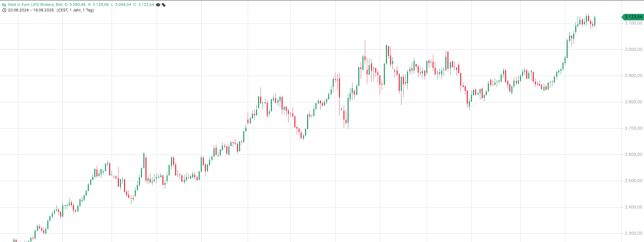The height and width of the screenshot is (242, 644).
Task: Click the 3.100,00 price axis label
Action: [x=633, y=23]
